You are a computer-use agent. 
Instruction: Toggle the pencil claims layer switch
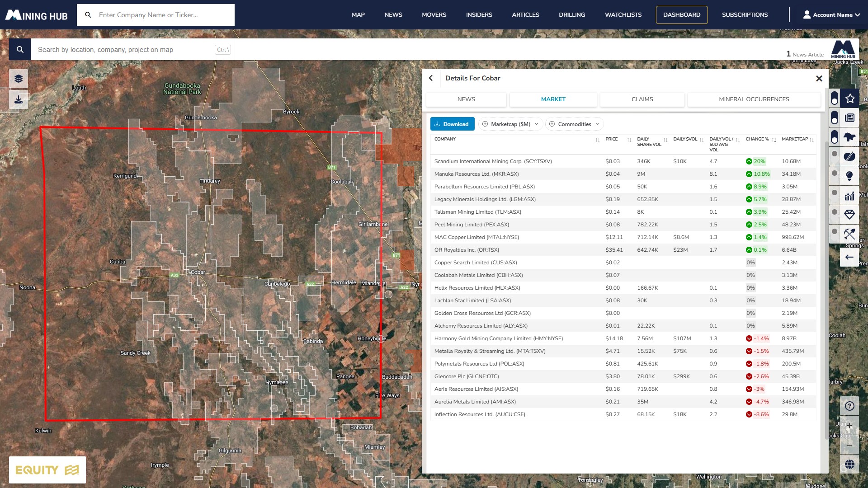[835, 154]
